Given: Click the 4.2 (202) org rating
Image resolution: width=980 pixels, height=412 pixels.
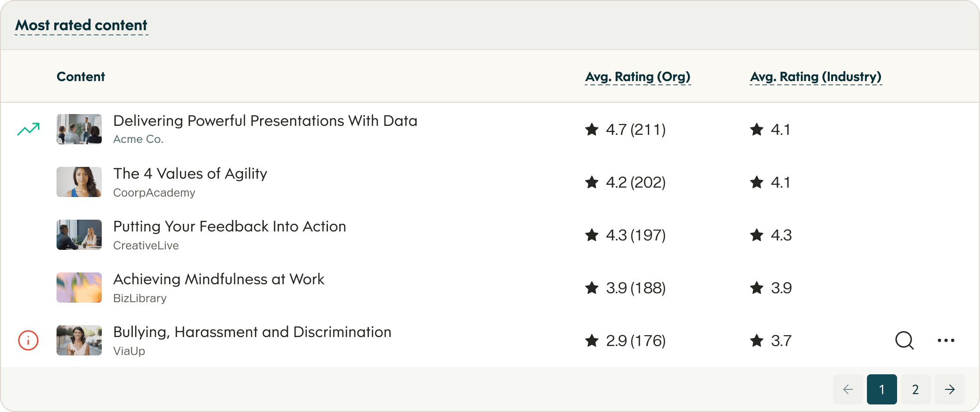Looking at the screenshot, I should pyautogui.click(x=635, y=182).
